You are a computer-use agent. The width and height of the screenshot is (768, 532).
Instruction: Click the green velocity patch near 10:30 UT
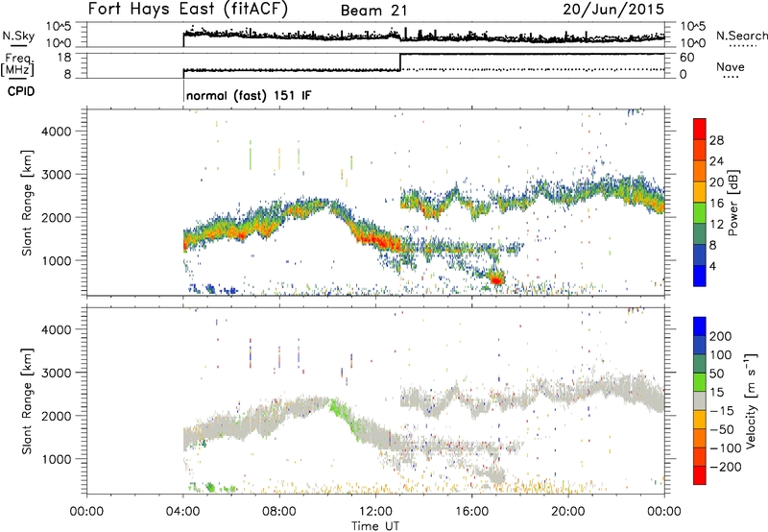[339, 410]
